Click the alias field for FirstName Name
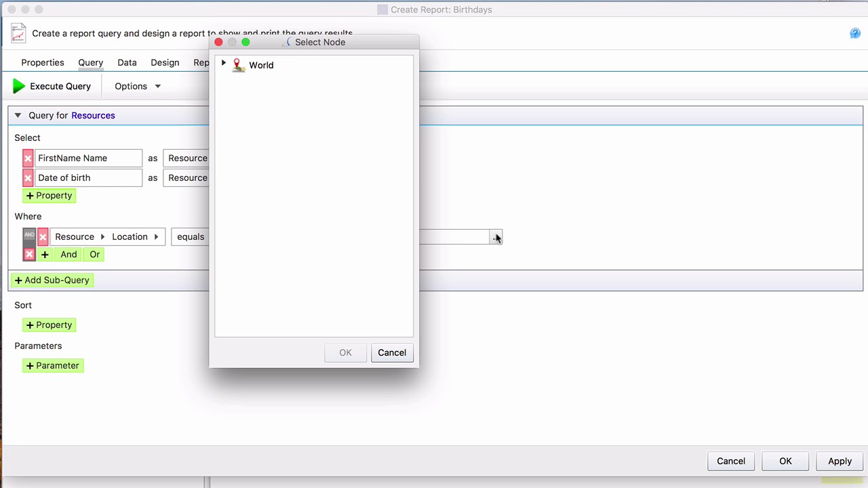Image resolution: width=868 pixels, height=488 pixels. tap(186, 158)
